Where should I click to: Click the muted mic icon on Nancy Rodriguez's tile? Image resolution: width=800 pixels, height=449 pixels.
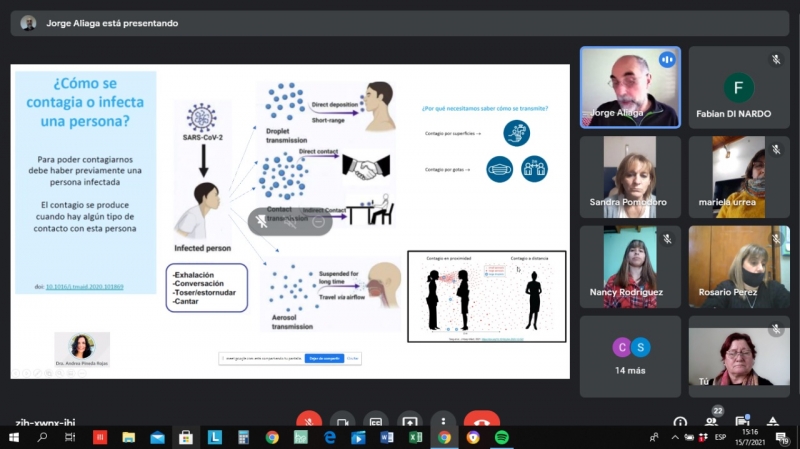[x=667, y=239]
